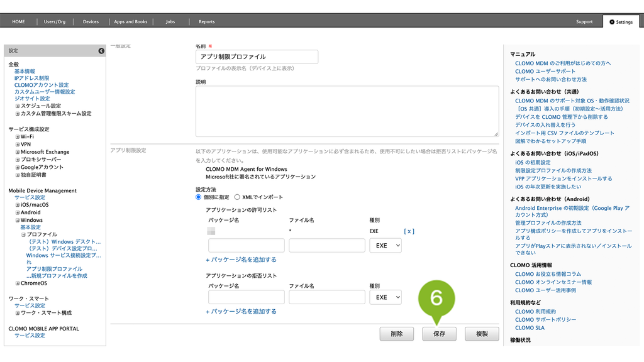
Task: Expand the Android tree plus icon
Action: (x=18, y=212)
